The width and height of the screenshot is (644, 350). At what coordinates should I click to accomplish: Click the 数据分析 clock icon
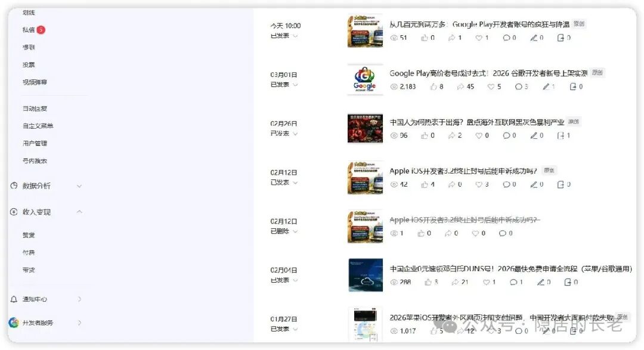click(14, 186)
